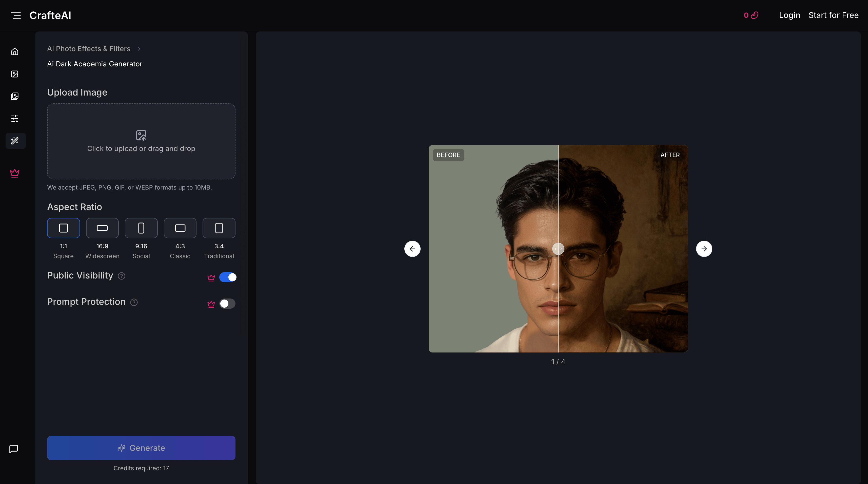Enable Prompt Protection toggle
This screenshot has height=484, width=868.
(227, 304)
